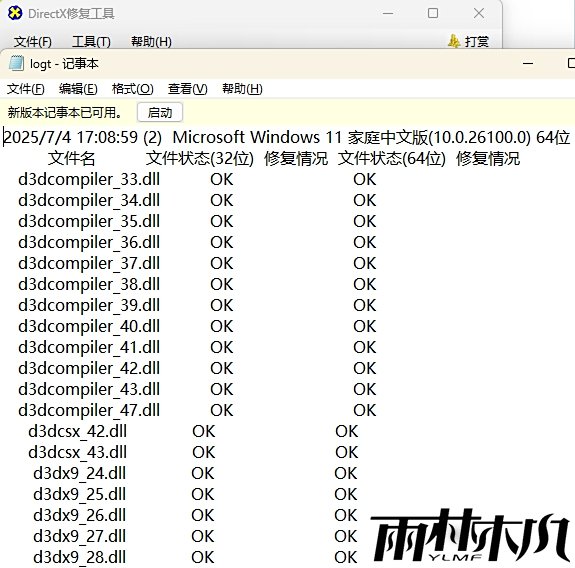This screenshot has width=575, height=568.
Task: Click 64-bit OK status for d3dcompiler_47.dll
Action: (x=365, y=410)
